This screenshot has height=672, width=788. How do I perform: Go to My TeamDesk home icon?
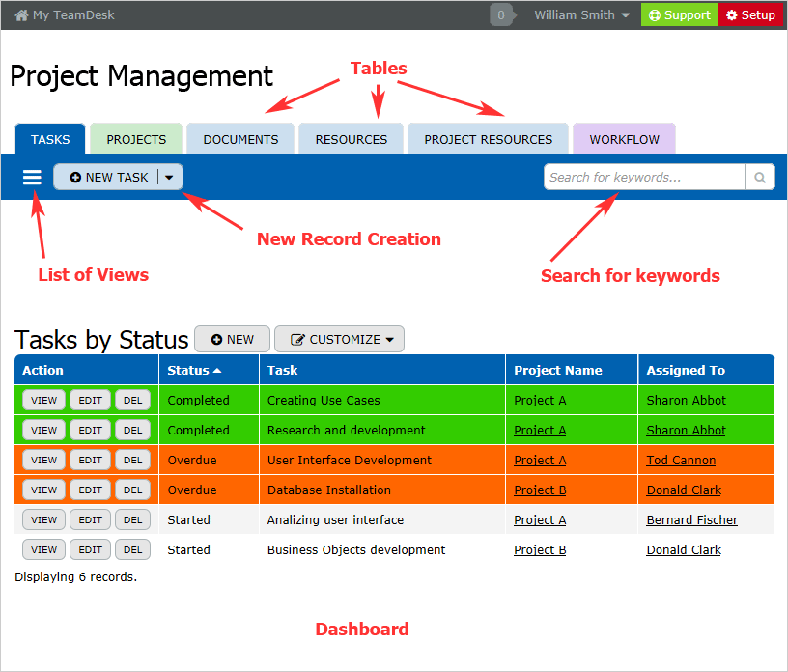click(21, 15)
